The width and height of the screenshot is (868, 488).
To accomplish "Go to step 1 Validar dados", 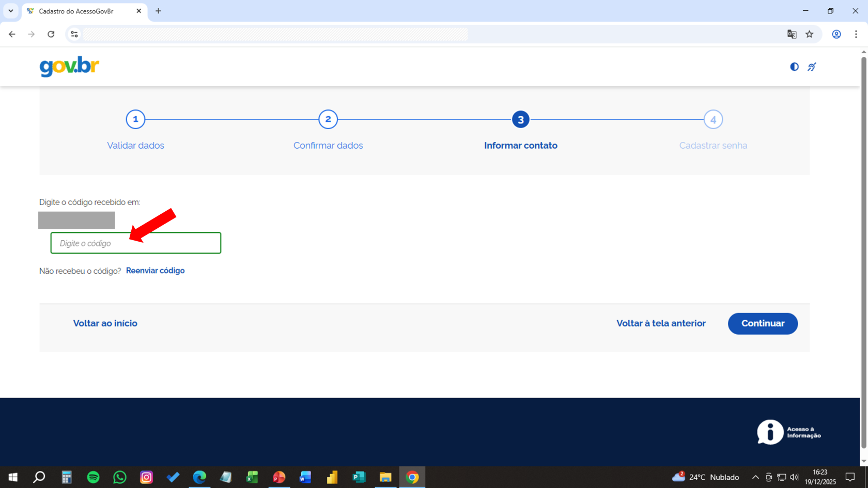I will (x=135, y=120).
